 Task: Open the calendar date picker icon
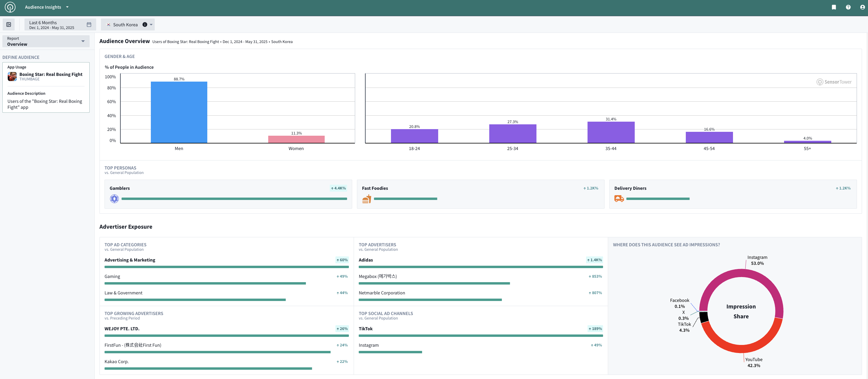click(x=89, y=25)
